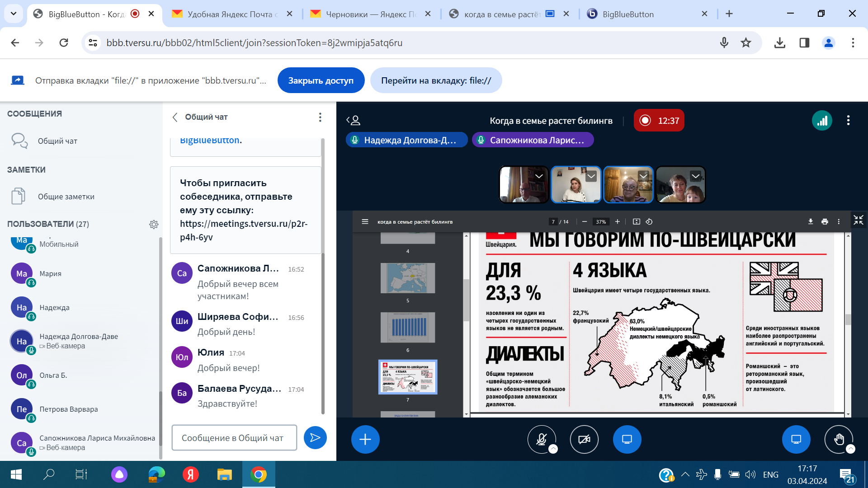Open the blue plus actions menu

tap(365, 439)
